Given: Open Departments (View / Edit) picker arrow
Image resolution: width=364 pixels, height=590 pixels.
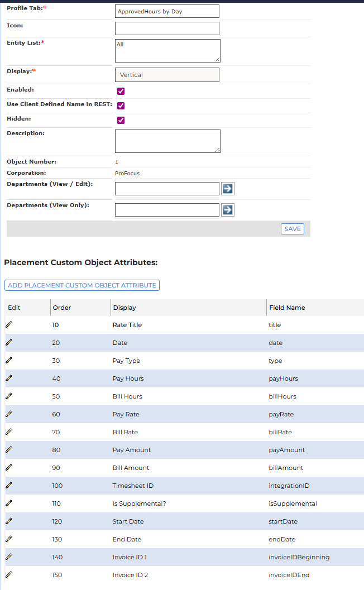Looking at the screenshot, I should (228, 189).
